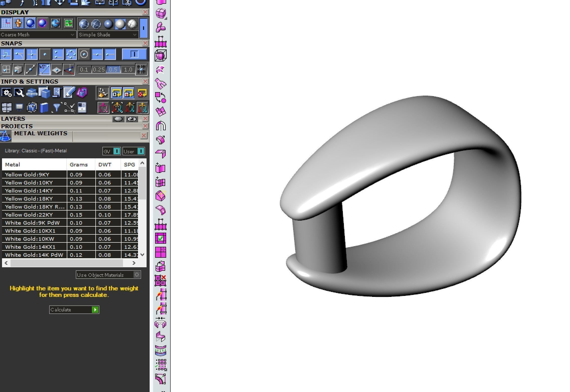Screen dimensions: 570x392
Task: Click the tiles with red X tool
Action: [x=161, y=280]
